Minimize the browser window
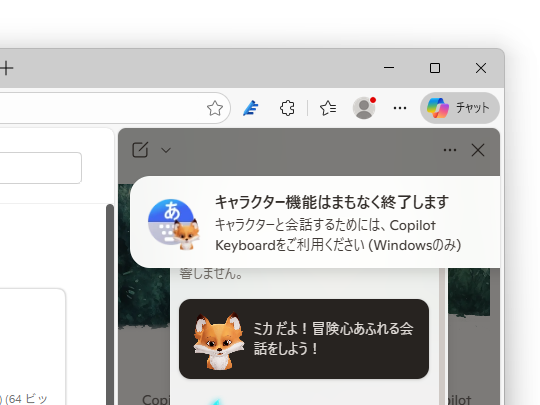540x405 pixels. [389, 68]
